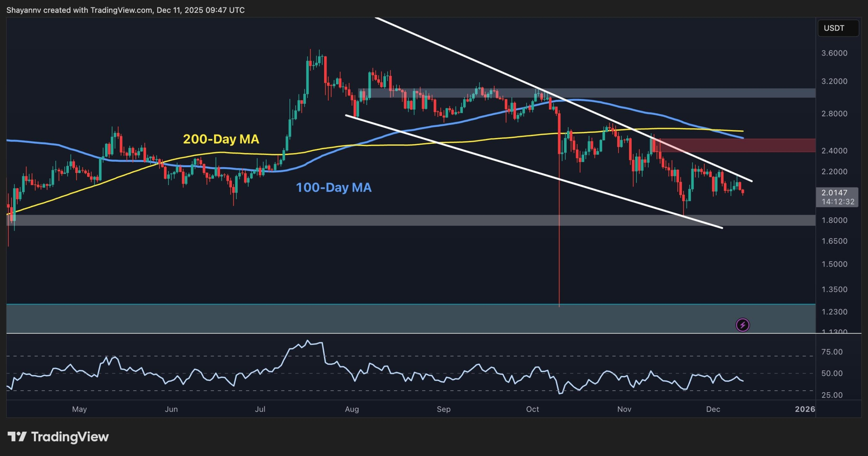Select the USDT badge in top right corner
868x456 pixels.
838,28
